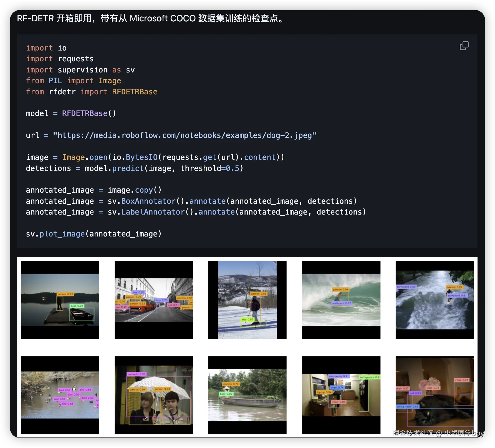Click the sv.plot_image(annotated_image) line
Viewport: 495px width, 448px height.
click(x=94, y=234)
